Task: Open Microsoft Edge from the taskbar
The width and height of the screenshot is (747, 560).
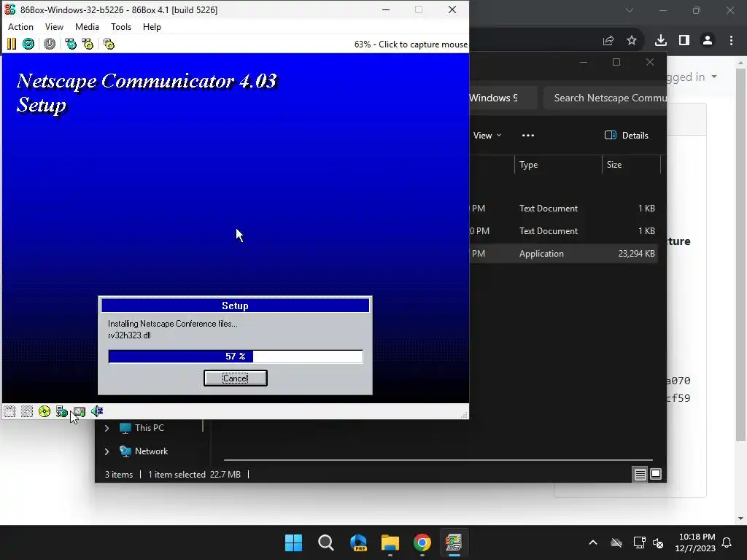Action: (358, 542)
